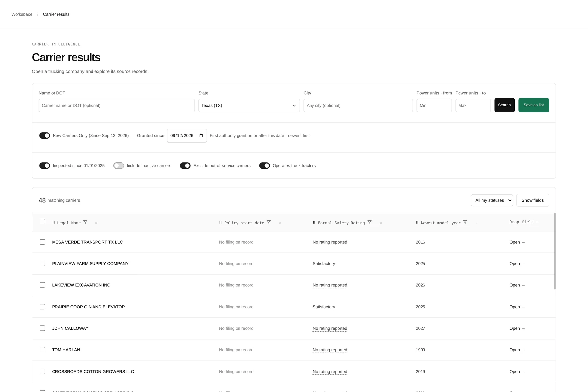The height and width of the screenshot is (392, 588).
Task: Grab the Newest model year drag handle
Action: 417,223
